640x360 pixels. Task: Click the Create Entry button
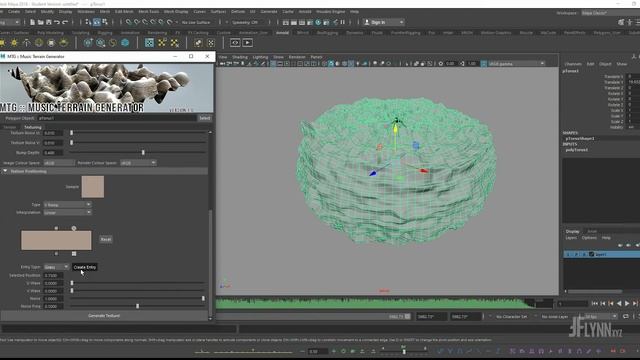coord(85,267)
